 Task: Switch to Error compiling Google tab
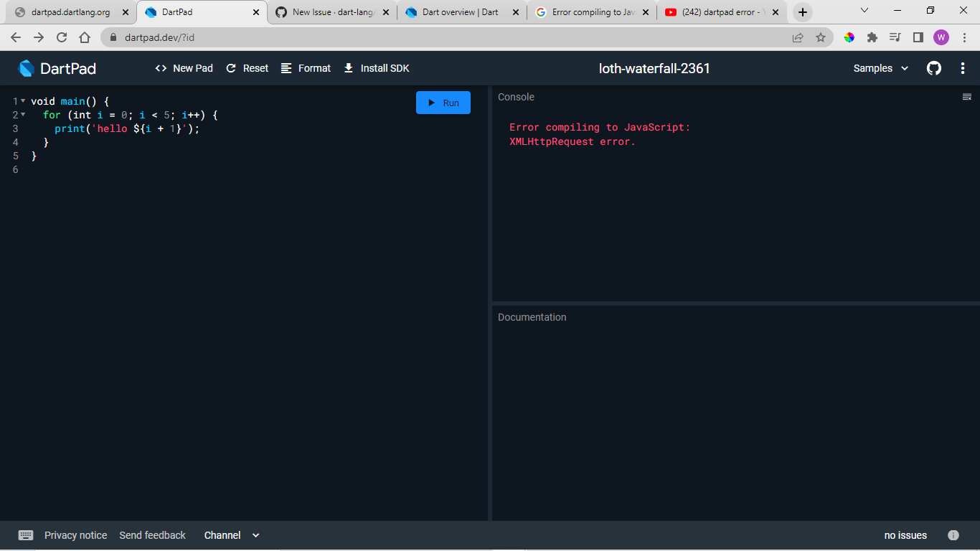593,12
